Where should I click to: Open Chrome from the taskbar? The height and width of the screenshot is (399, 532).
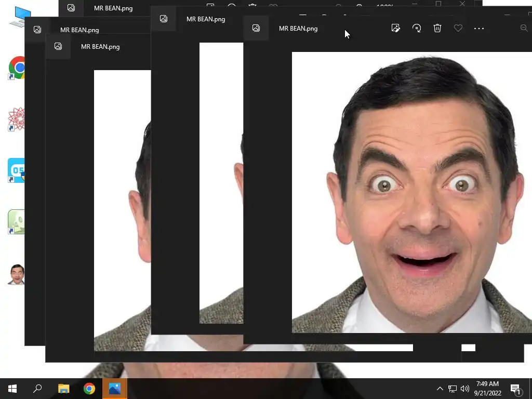(x=89, y=389)
